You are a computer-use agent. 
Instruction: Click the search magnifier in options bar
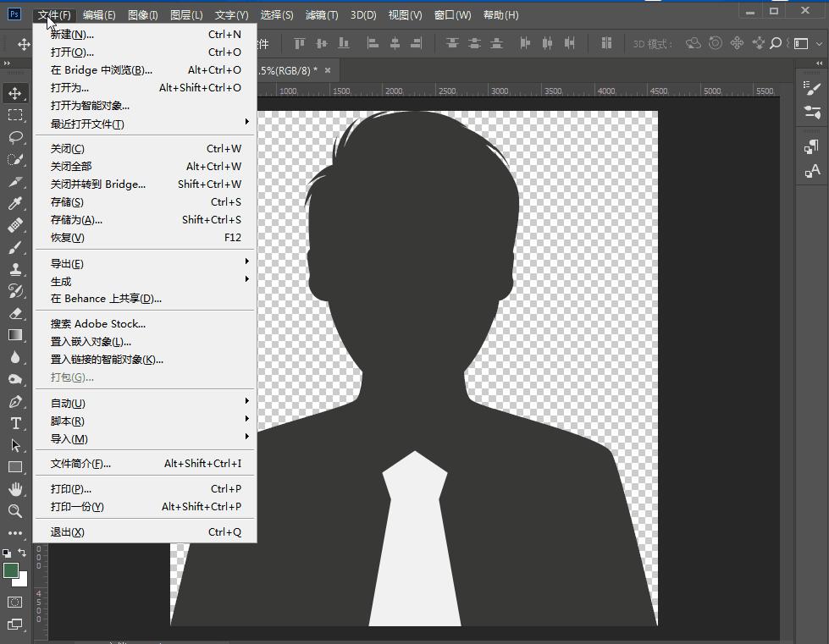(x=776, y=43)
